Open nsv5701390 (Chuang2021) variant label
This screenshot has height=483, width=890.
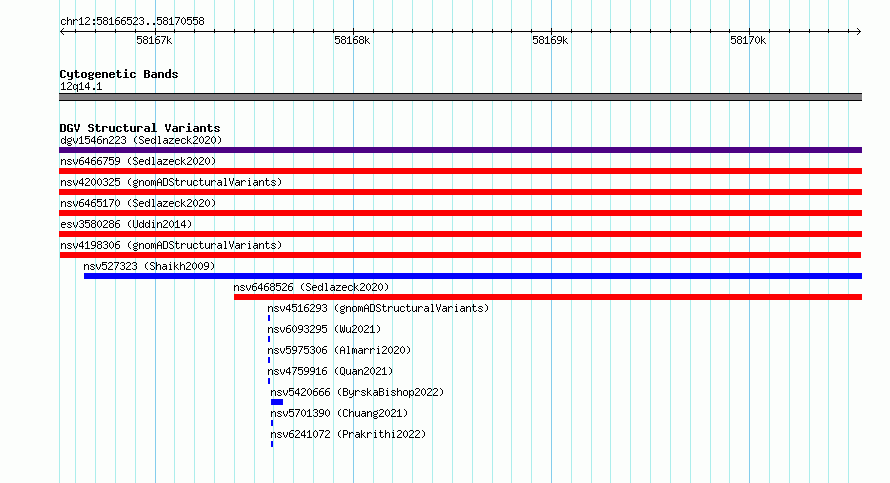(339, 413)
